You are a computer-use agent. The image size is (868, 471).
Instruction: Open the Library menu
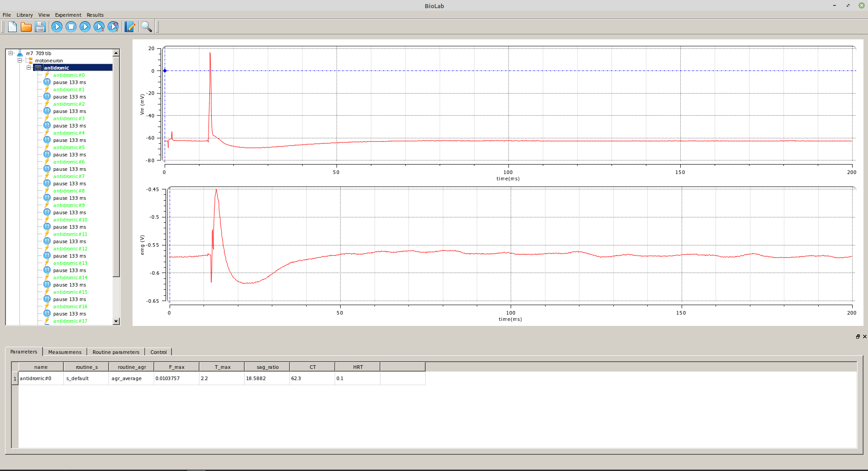24,15
